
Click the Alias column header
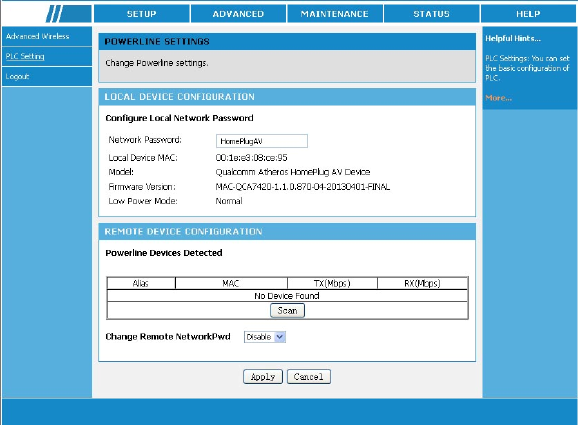[141, 283]
